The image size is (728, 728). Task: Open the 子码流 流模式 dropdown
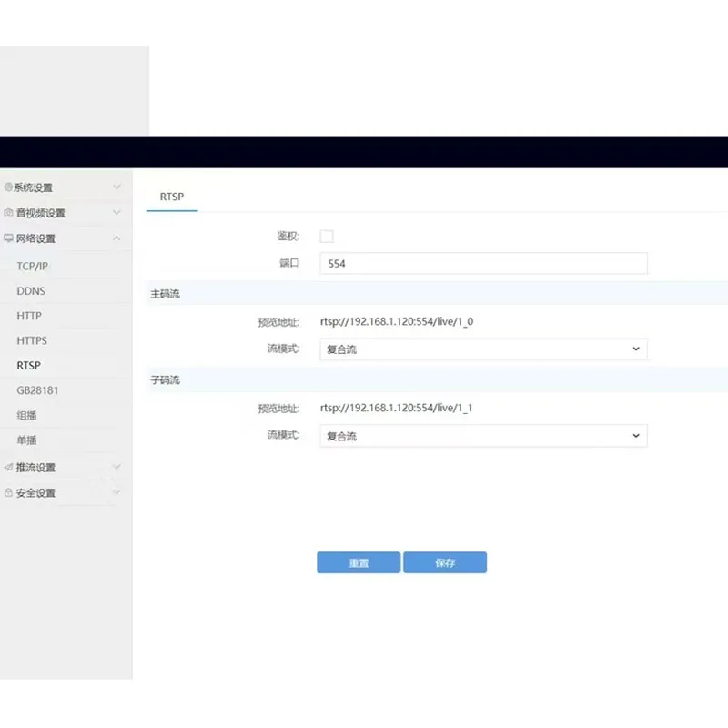483,436
